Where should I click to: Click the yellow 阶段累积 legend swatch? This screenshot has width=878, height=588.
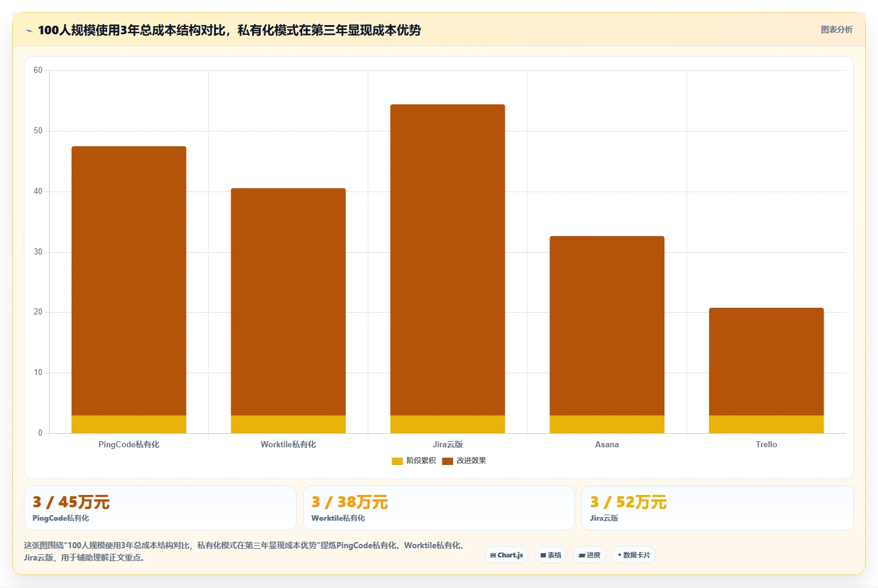(x=397, y=461)
